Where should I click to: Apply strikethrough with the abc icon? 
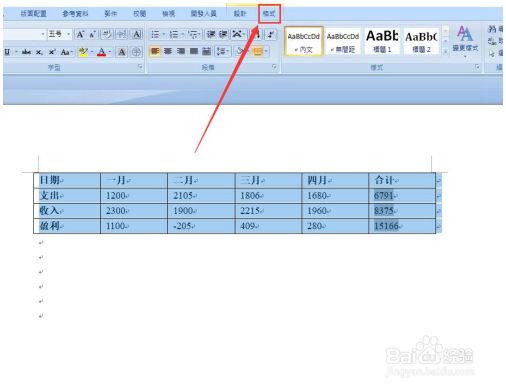click(x=26, y=52)
